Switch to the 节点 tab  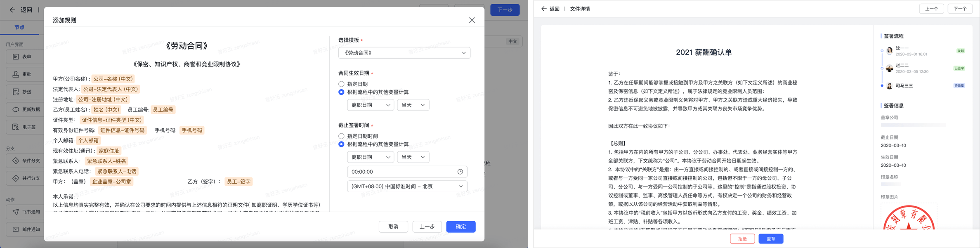pos(19,27)
